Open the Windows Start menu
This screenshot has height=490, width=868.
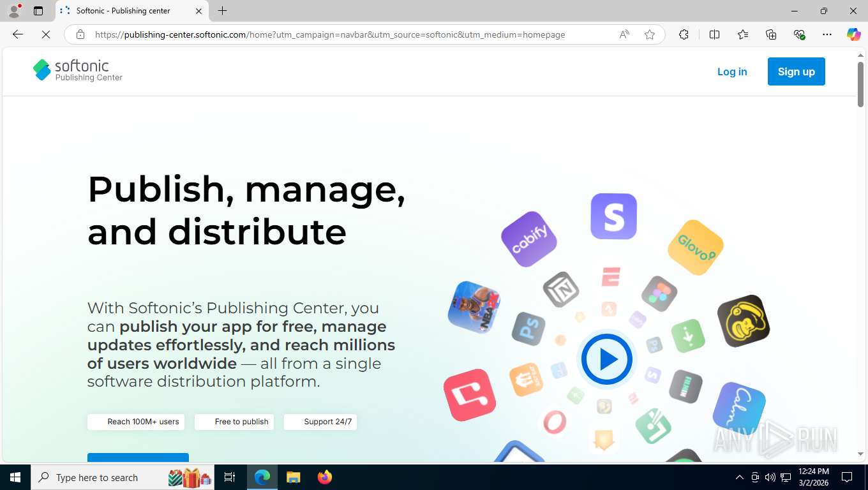pyautogui.click(x=15, y=477)
